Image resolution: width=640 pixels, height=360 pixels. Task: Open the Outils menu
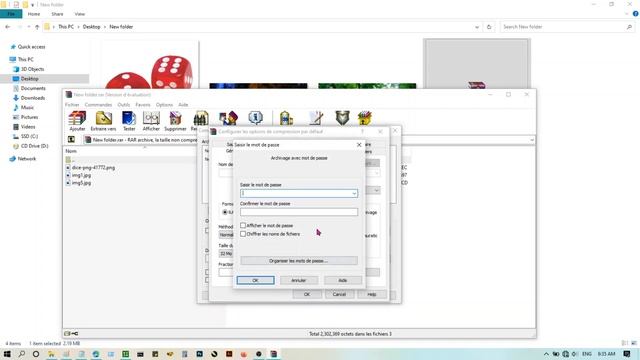click(124, 105)
